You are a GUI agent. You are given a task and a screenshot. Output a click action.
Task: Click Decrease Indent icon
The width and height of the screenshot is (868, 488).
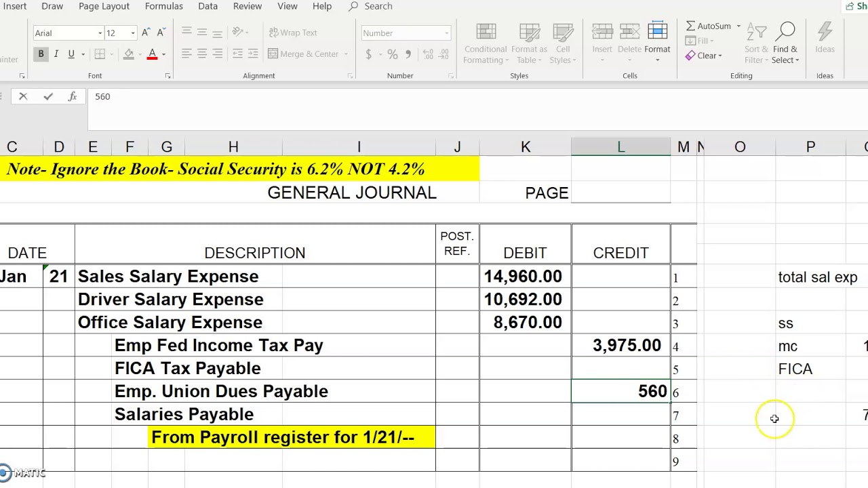[x=237, y=54]
